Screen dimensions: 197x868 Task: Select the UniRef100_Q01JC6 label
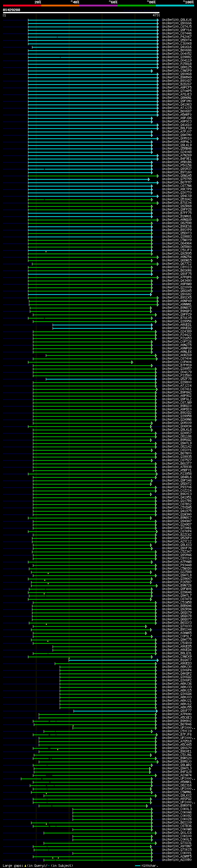[177, 833]
